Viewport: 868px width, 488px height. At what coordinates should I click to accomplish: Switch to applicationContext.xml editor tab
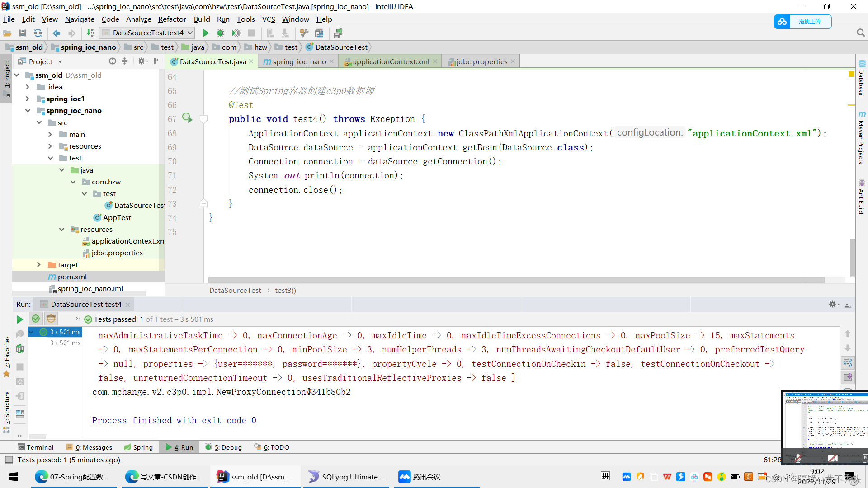[391, 62]
